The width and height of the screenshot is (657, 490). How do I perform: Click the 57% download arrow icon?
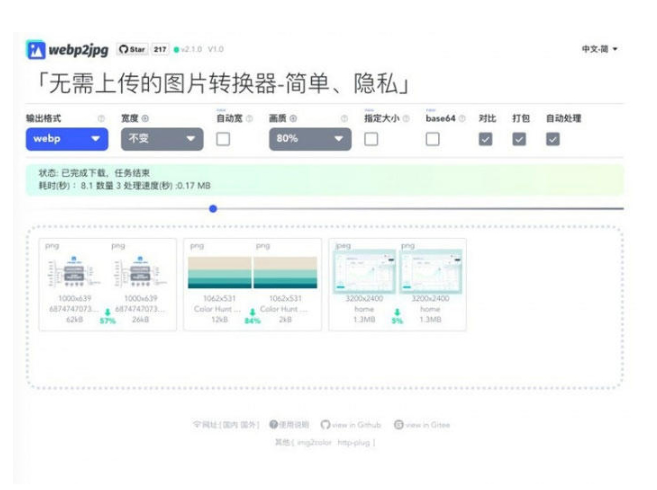[x=107, y=311]
